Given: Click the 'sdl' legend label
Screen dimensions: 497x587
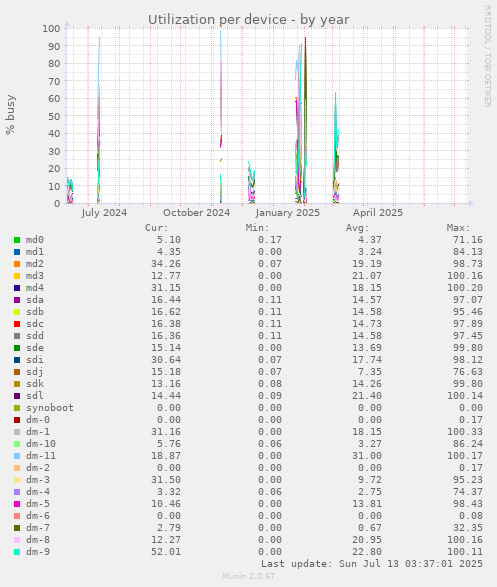Looking at the screenshot, I should [x=35, y=396].
